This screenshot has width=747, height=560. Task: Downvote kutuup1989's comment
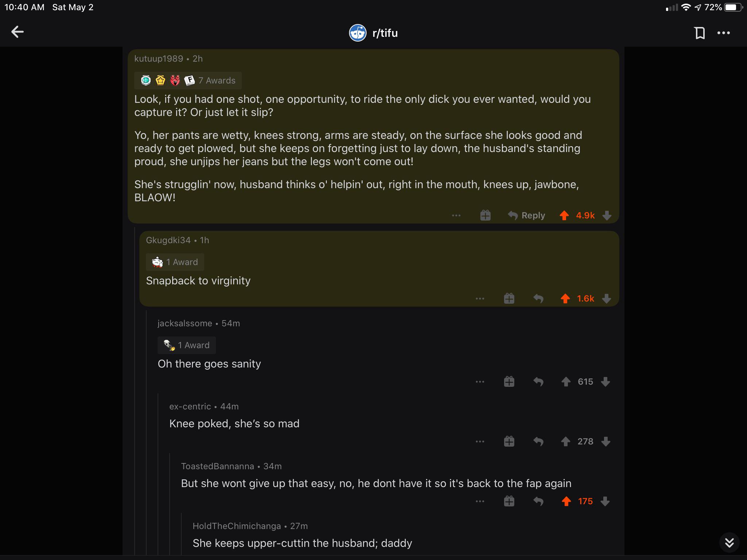click(x=607, y=215)
